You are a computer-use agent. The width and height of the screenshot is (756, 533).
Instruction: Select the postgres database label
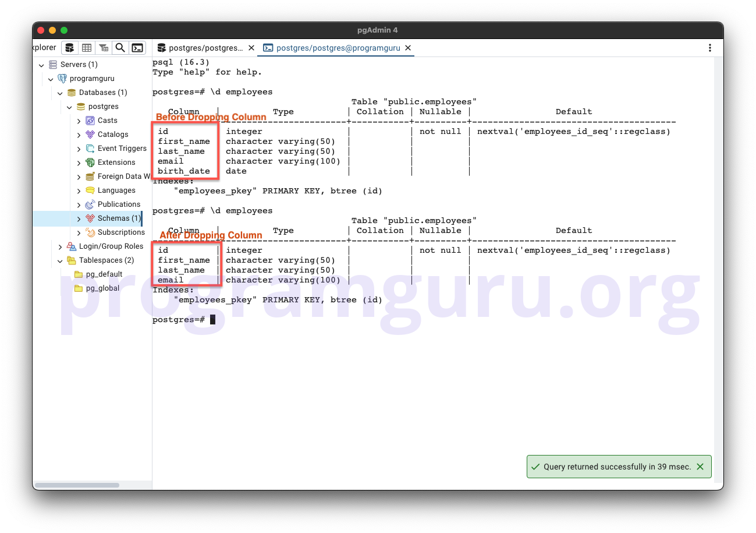[x=104, y=107]
